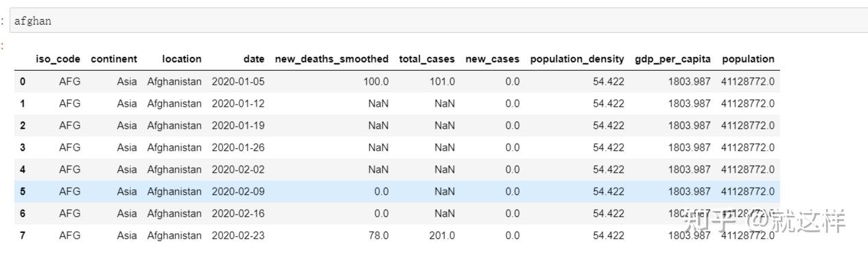This screenshot has width=868, height=255.
Task: Click the total_cases column header
Action: tap(427, 59)
